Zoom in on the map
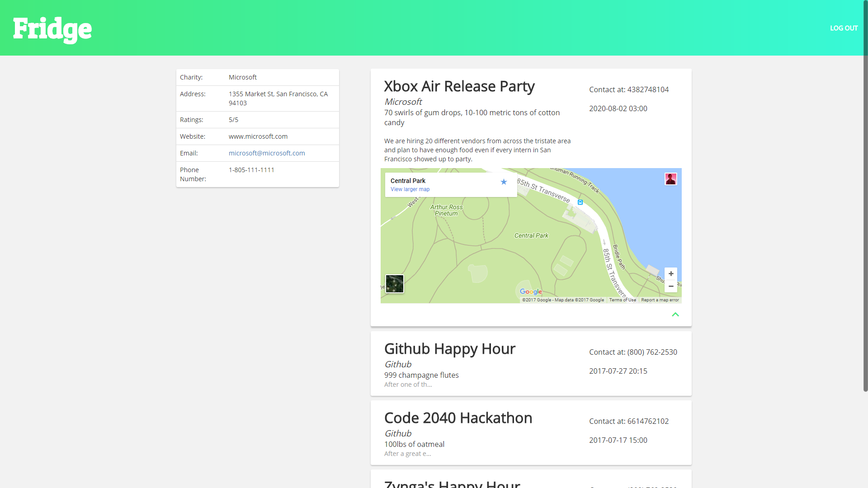The image size is (868, 488). [671, 274]
